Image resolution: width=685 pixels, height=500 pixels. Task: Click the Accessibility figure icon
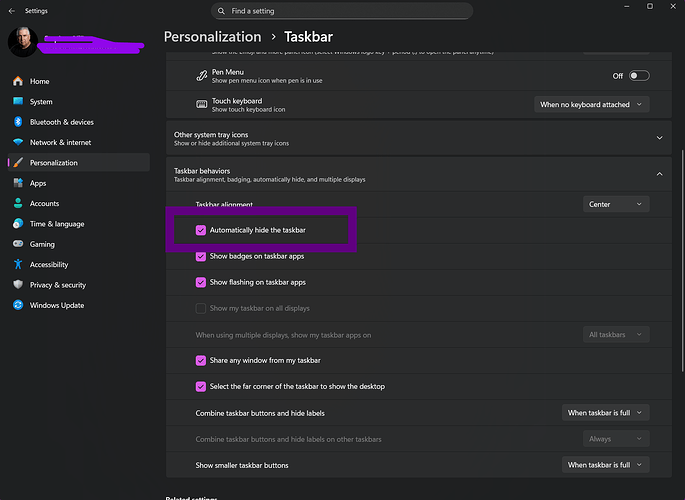[x=18, y=265]
